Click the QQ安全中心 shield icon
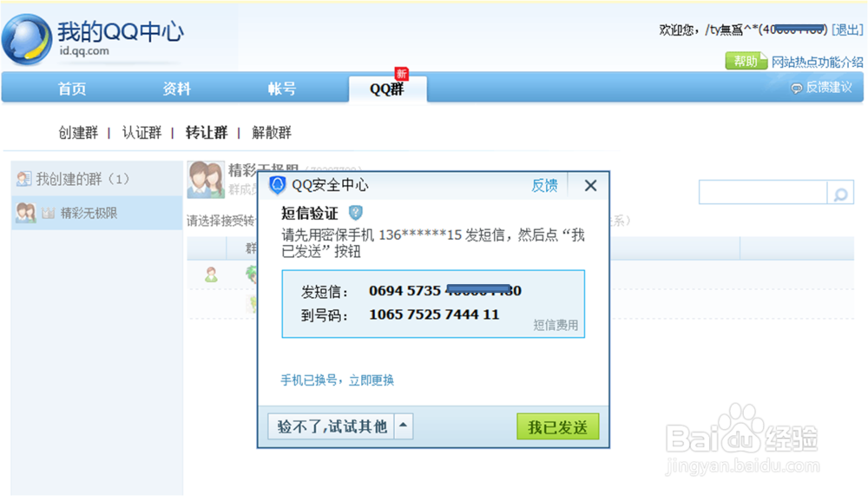 coord(278,185)
